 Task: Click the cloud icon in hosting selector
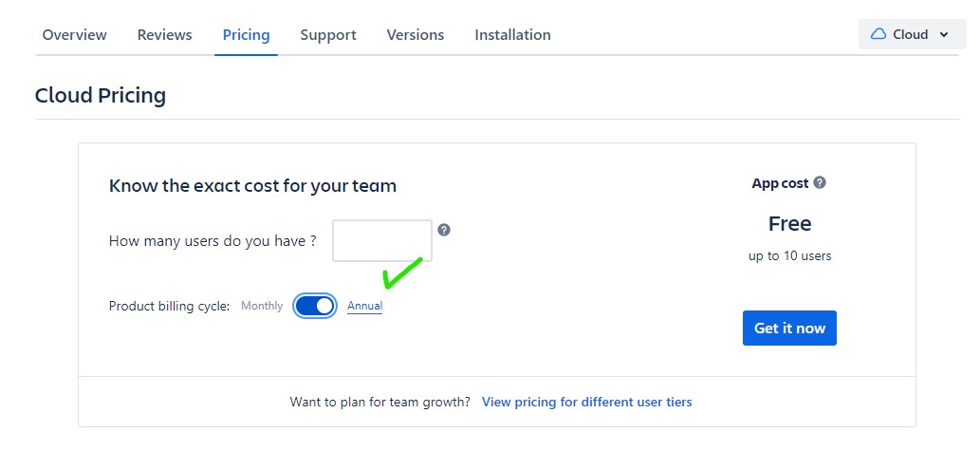(878, 34)
